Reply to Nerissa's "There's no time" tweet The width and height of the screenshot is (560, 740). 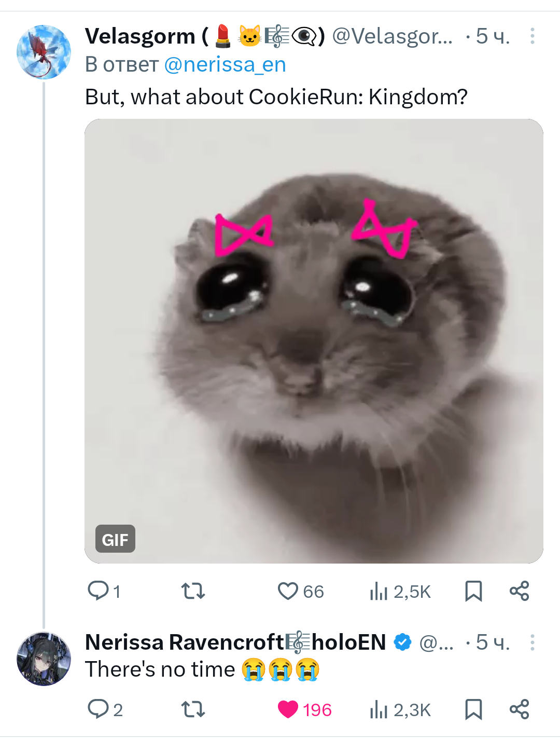point(98,709)
